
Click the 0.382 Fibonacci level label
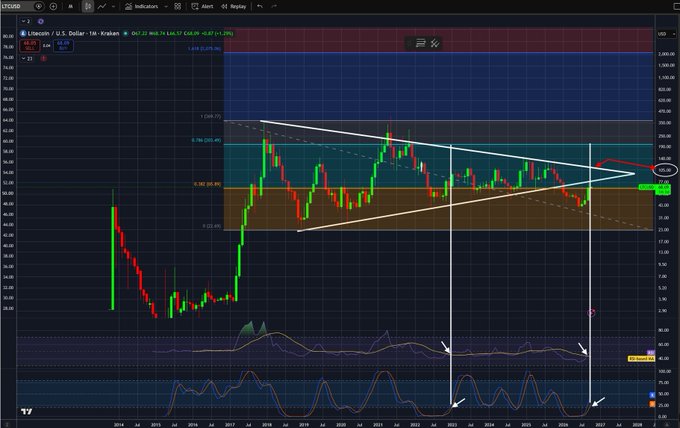207,184
